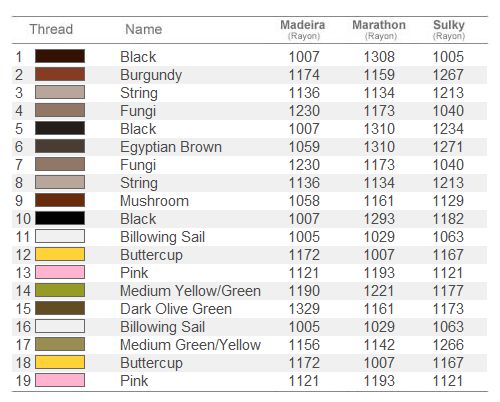Screen dimensions: 500x402
Task: Select the Medium Yellow/Green swatch in row 14
Action: pyautogui.click(x=60, y=290)
